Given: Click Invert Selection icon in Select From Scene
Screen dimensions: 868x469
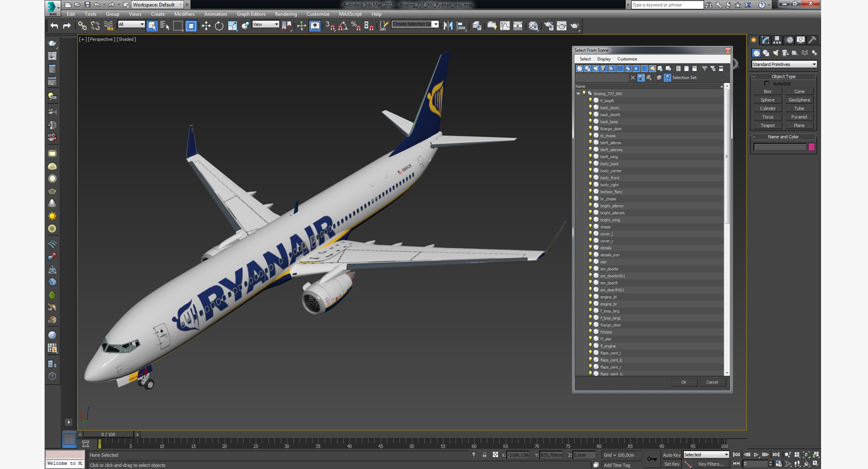Looking at the screenshot, I should [x=694, y=69].
